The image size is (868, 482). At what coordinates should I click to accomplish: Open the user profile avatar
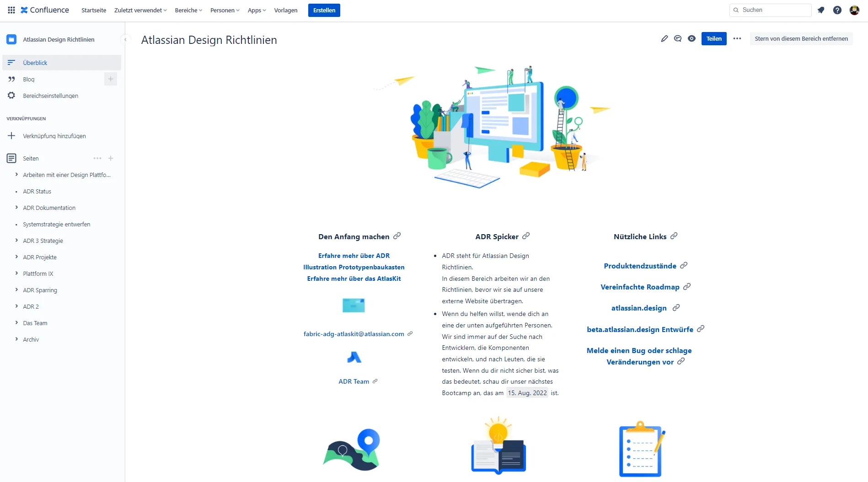click(854, 10)
